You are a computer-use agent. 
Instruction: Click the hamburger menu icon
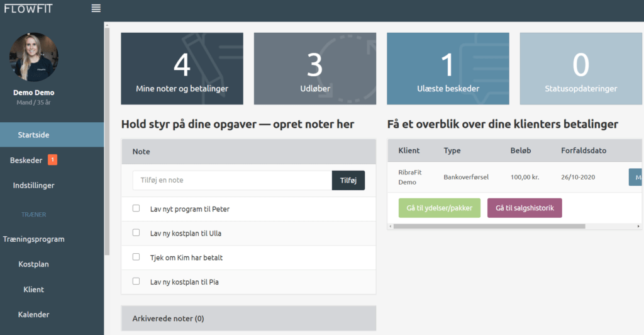[x=96, y=8]
